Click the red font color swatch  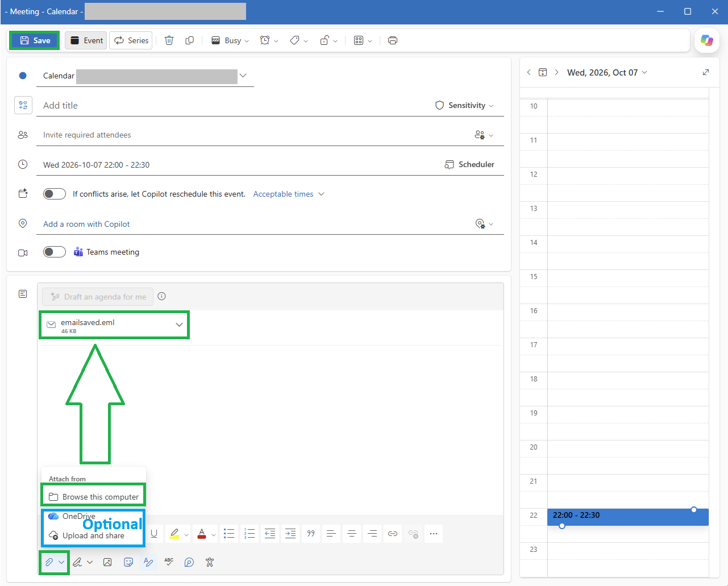point(202,533)
